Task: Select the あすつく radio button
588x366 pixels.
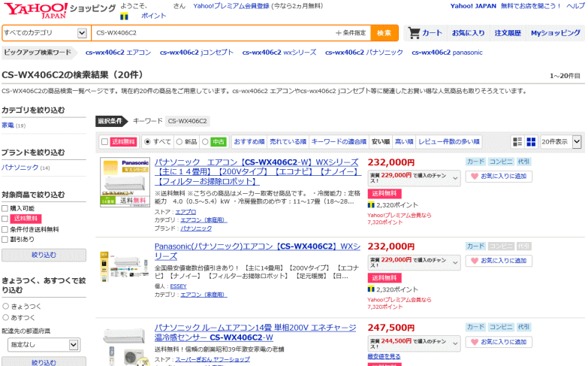Action: tap(5, 318)
